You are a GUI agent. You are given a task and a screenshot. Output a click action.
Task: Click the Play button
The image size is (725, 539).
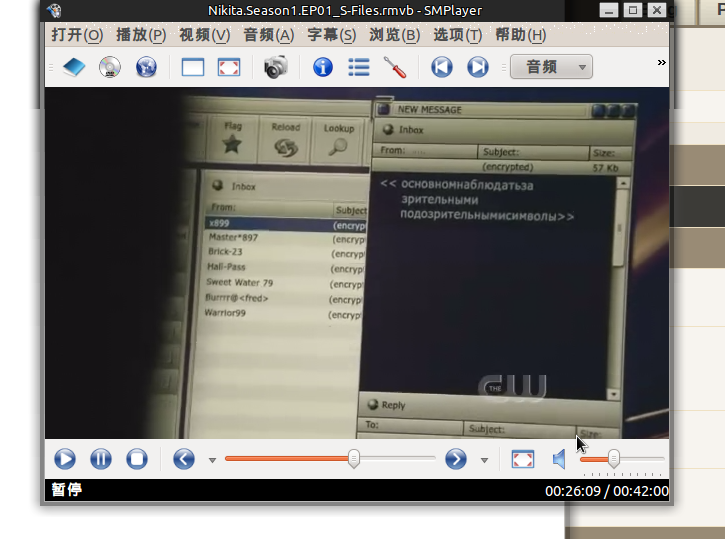pos(65,459)
